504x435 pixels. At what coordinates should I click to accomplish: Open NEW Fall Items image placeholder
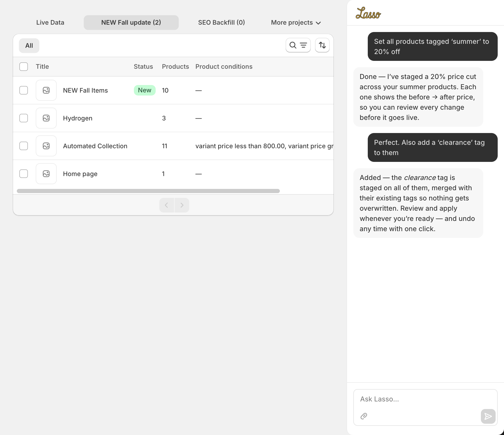(46, 90)
